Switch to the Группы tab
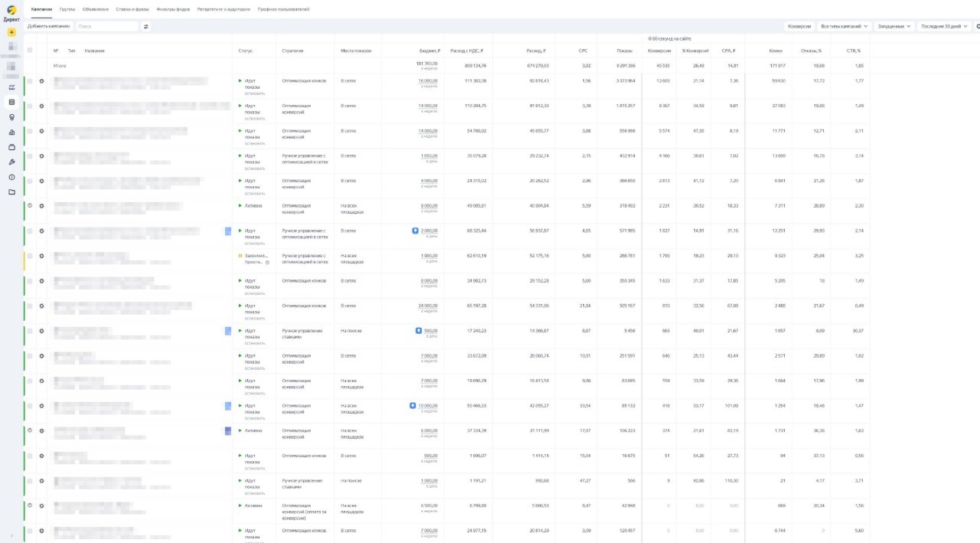The image size is (980, 543). tap(67, 9)
